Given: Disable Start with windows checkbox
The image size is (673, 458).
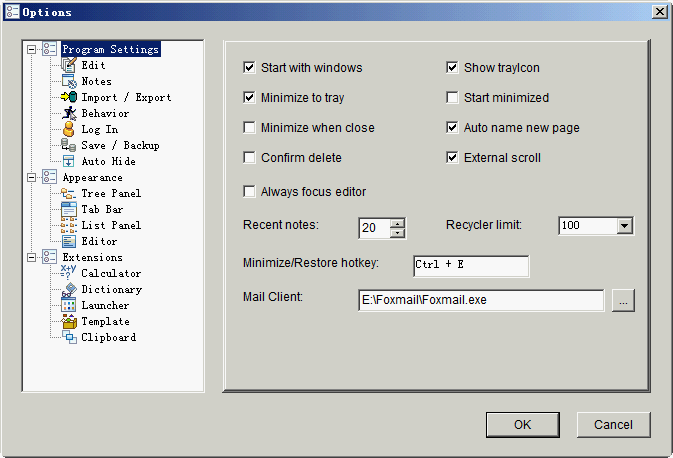Looking at the screenshot, I should [249, 68].
